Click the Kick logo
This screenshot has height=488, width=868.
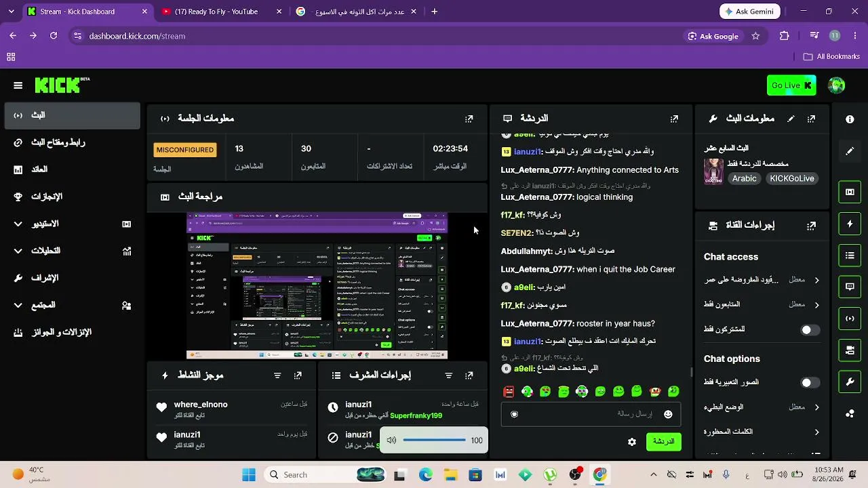pyautogui.click(x=62, y=85)
